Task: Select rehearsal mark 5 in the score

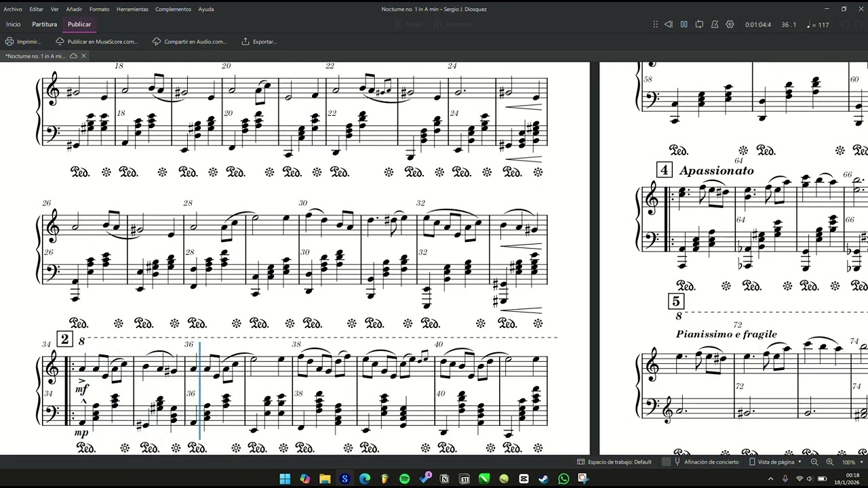Action: point(675,302)
